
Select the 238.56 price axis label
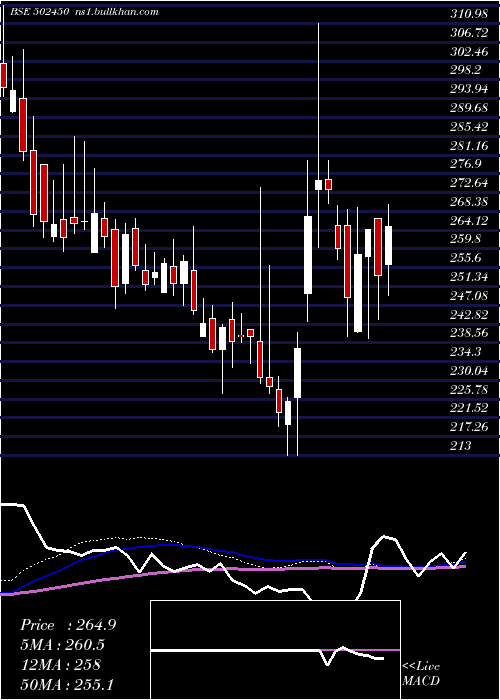[469, 333]
